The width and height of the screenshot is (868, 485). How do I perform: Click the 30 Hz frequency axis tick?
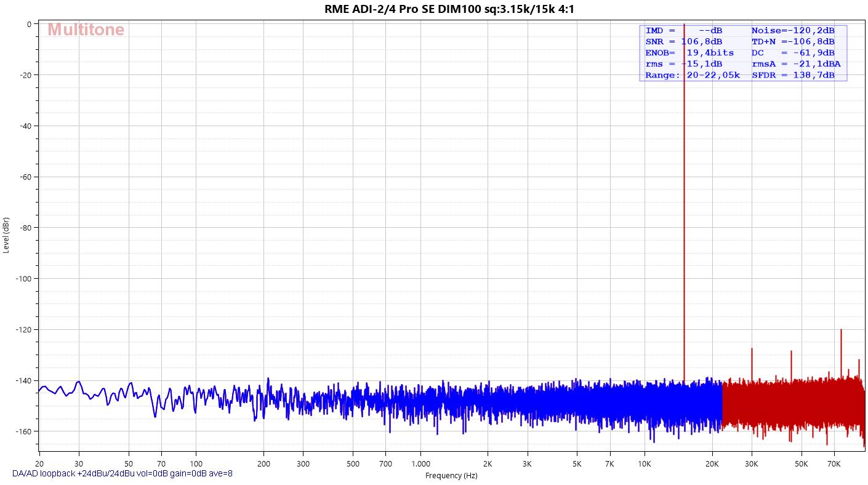coord(78,463)
